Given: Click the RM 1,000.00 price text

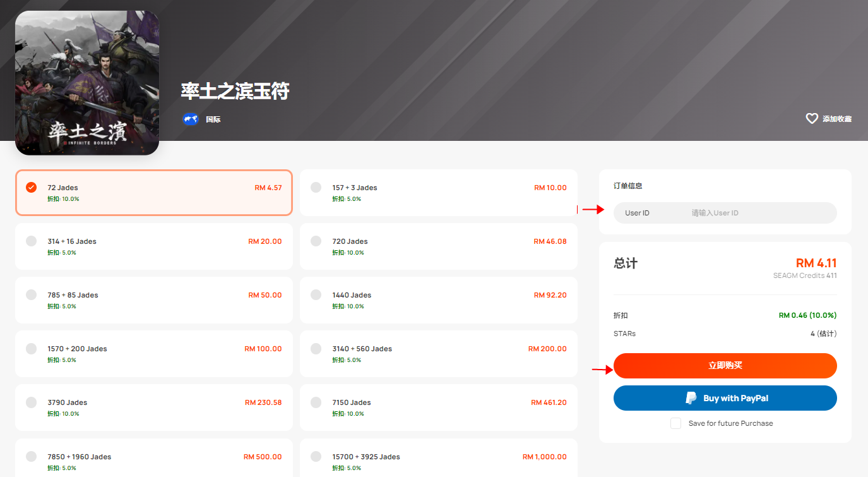Looking at the screenshot, I should point(545,457).
